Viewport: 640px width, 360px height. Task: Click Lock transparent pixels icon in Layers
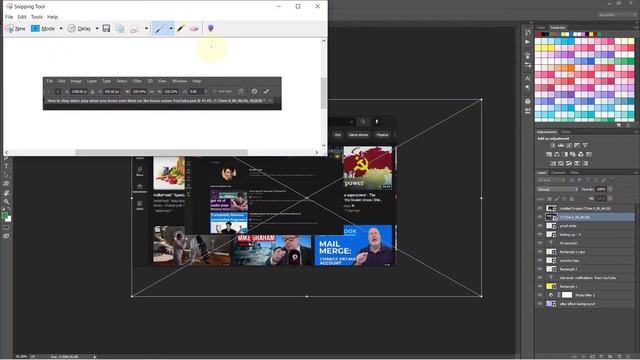coord(549,199)
